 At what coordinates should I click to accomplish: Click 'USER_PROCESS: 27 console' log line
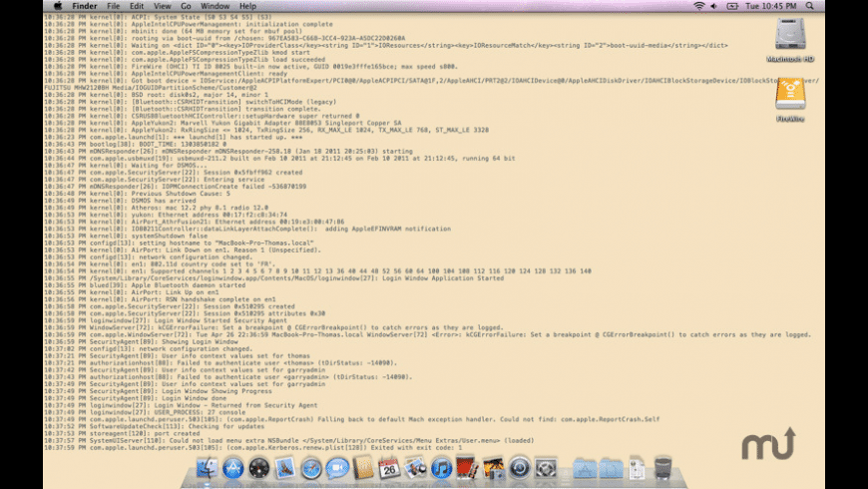pyautogui.click(x=145, y=412)
